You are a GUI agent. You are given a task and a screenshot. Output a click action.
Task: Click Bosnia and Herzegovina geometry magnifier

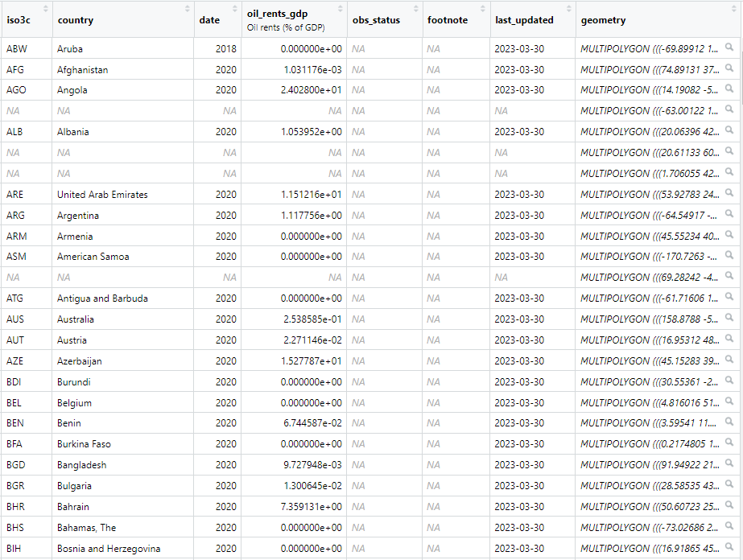tap(729, 548)
